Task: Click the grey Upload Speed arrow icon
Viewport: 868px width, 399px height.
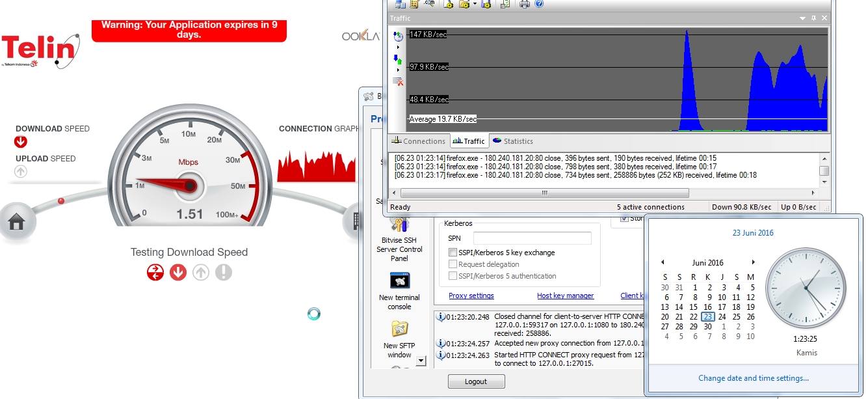Action: click(21, 172)
